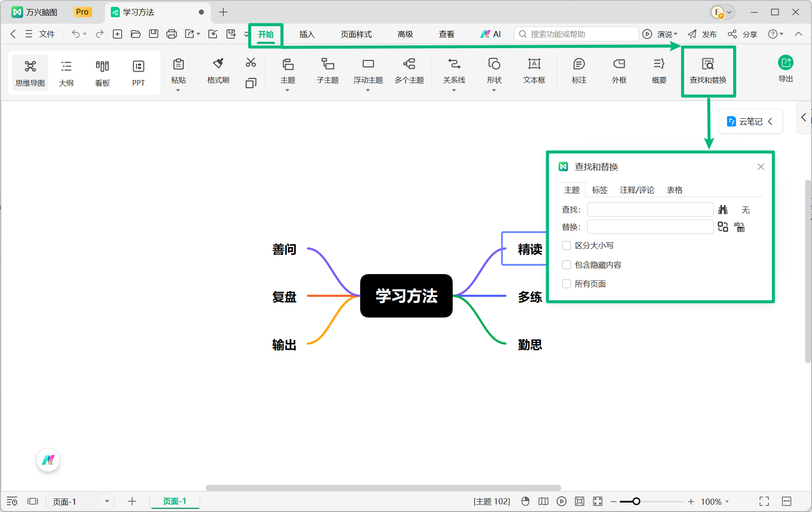The image size is (812, 512).
Task: Expand the 关系线 dropdown arrow
Action: coord(454,90)
